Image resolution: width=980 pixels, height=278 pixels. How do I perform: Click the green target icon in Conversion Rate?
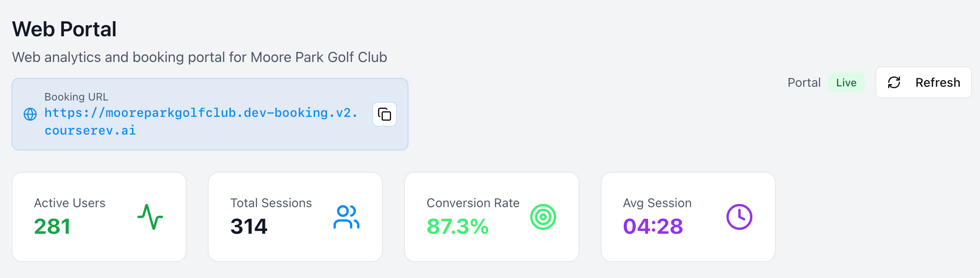tap(543, 217)
